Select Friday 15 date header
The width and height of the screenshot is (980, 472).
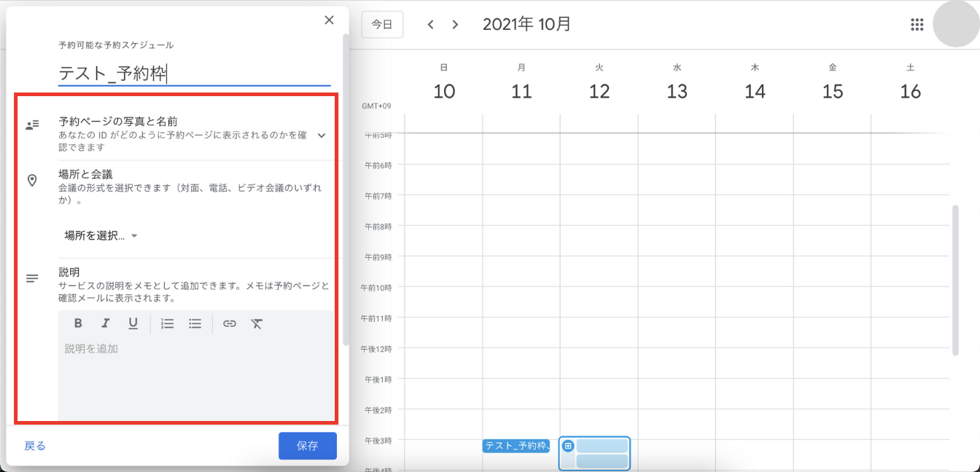833,91
